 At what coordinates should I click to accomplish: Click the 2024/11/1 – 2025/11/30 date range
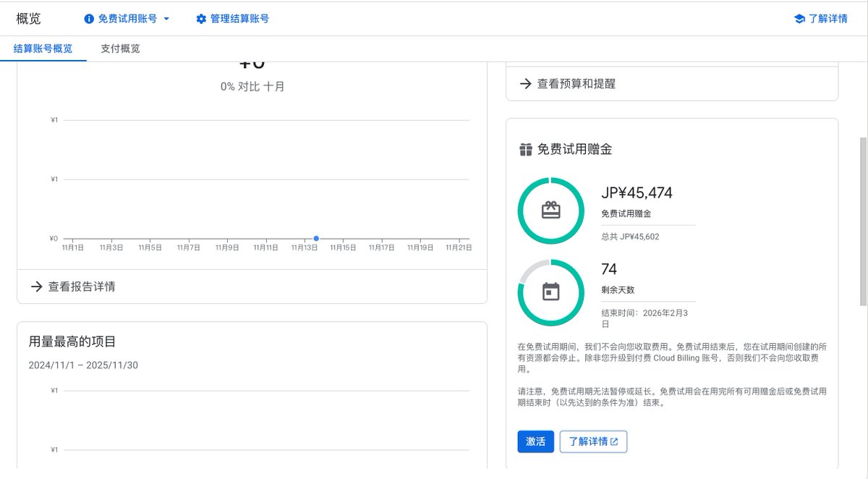point(83,365)
